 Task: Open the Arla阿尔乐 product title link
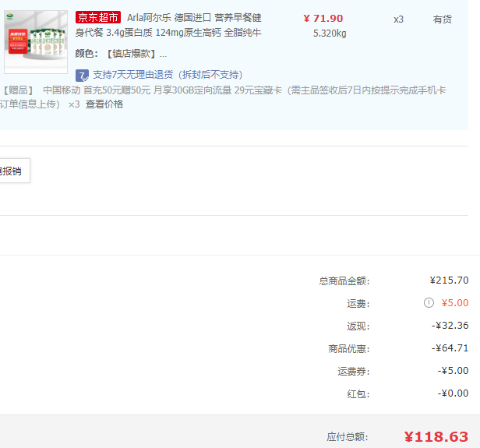coord(168,25)
